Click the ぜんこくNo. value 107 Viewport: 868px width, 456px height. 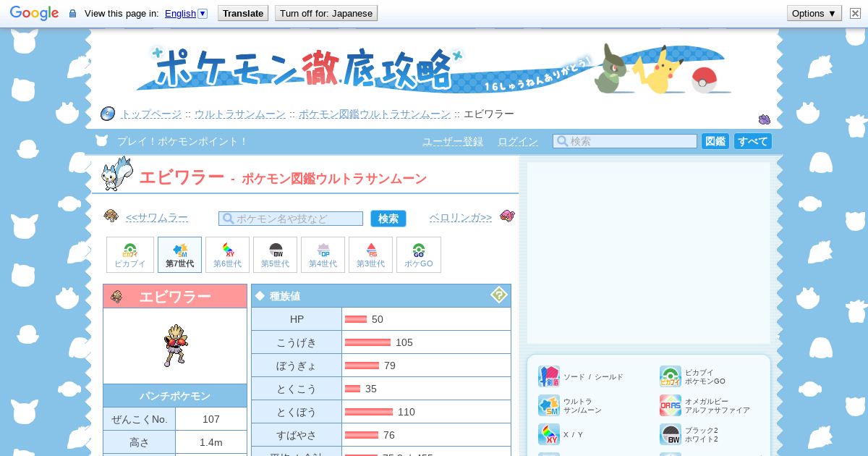pos(211,419)
